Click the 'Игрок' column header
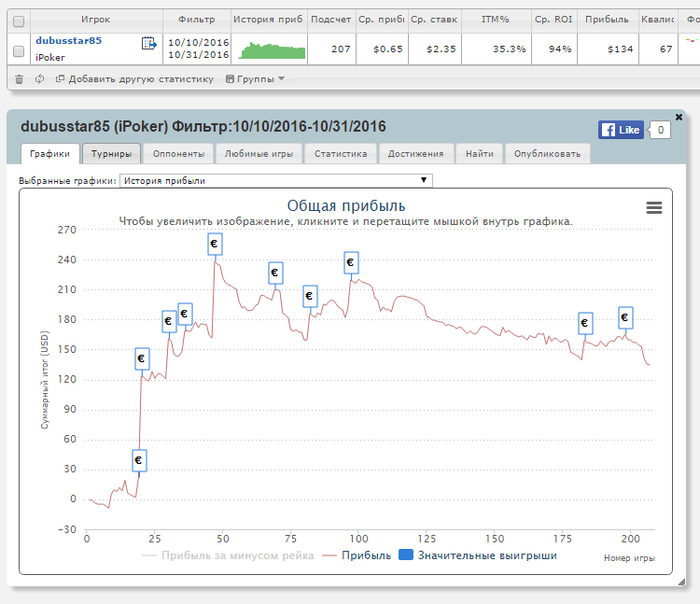Screen dimensions: 700x604 pyautogui.click(x=96, y=20)
